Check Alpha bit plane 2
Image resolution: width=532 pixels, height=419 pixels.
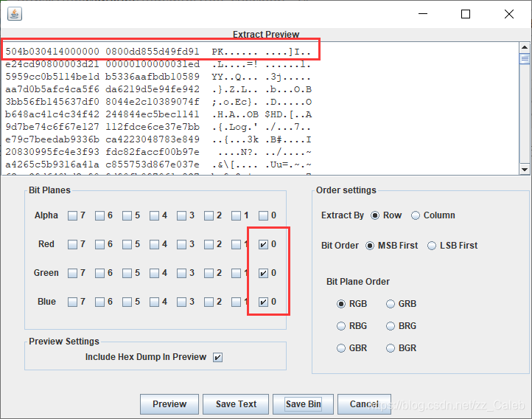tap(209, 215)
